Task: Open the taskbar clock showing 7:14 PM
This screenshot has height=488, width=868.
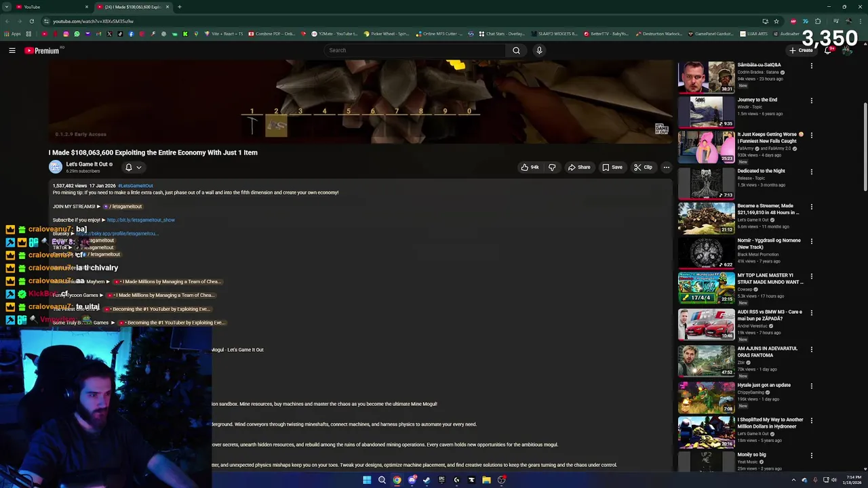Action: point(852,480)
